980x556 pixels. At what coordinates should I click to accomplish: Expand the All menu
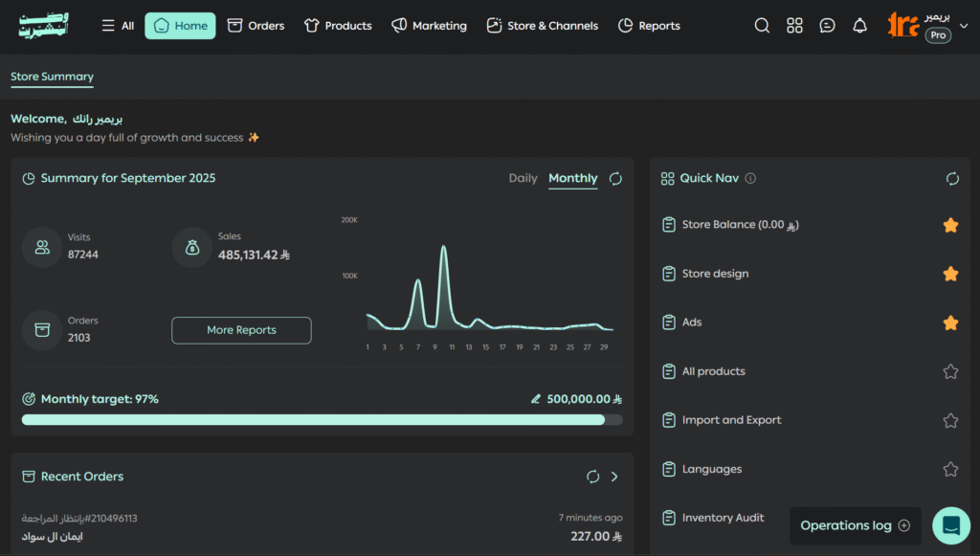tap(118, 26)
